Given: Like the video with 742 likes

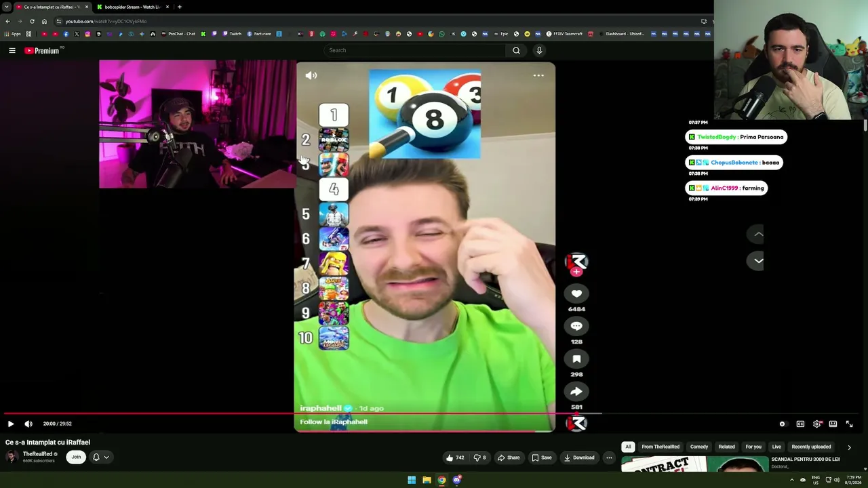Looking at the screenshot, I should tap(455, 457).
